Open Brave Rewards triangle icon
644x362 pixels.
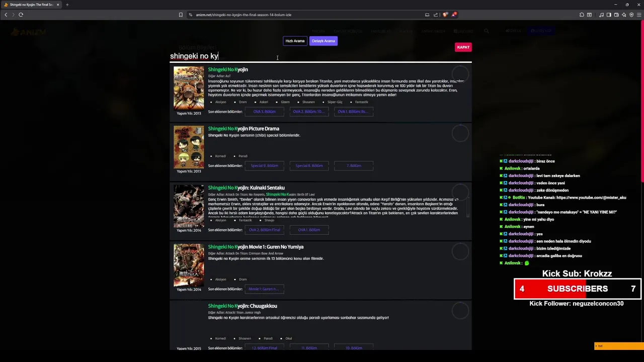(x=454, y=15)
